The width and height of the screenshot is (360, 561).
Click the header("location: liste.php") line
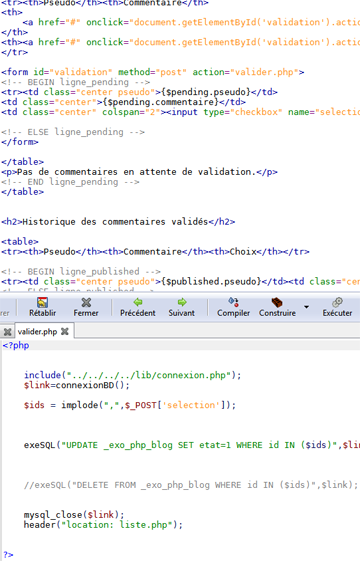click(103, 525)
